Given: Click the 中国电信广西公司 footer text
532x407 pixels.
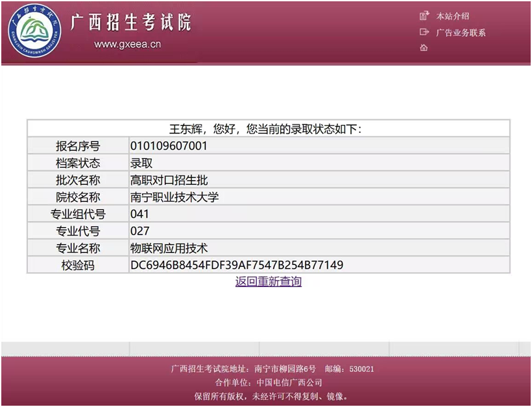Looking at the screenshot, I should coord(289,382).
